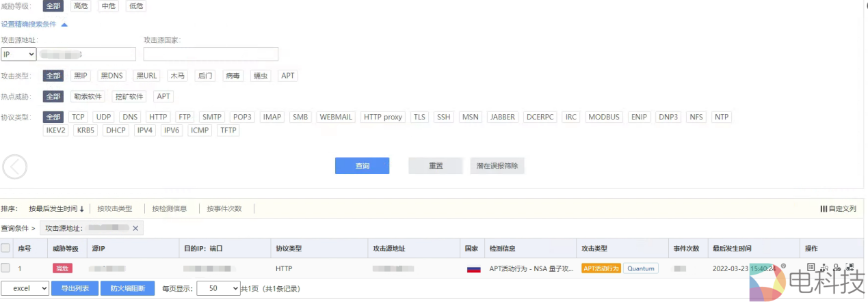868x306 pixels.
Task: Click the 高危 badge in row 1
Action: click(x=62, y=268)
